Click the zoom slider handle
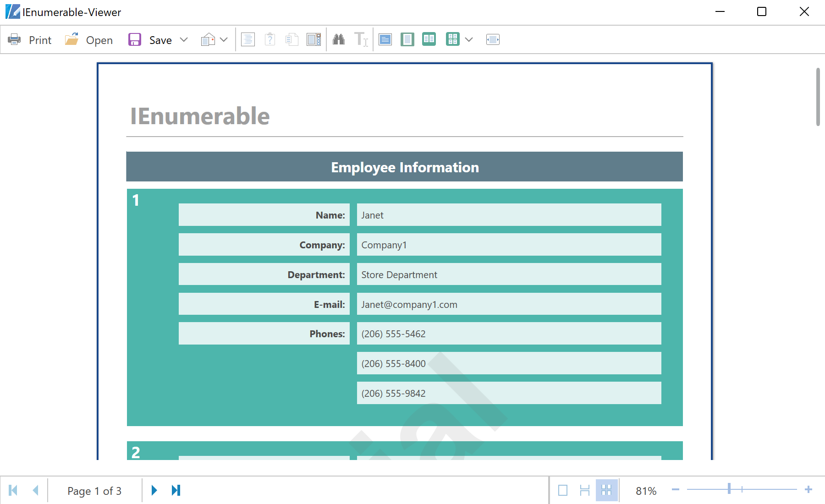 (729, 489)
